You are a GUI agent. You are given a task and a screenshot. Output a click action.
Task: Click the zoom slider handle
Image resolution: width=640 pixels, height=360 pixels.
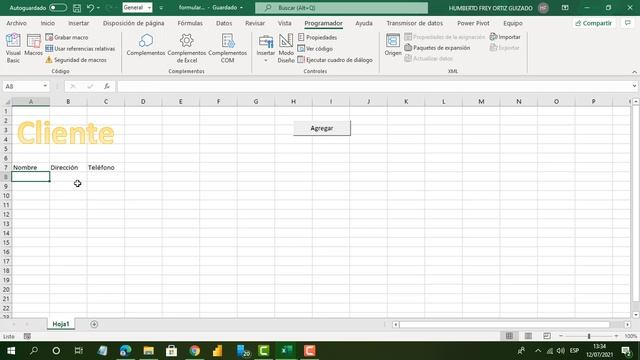[x=589, y=336]
